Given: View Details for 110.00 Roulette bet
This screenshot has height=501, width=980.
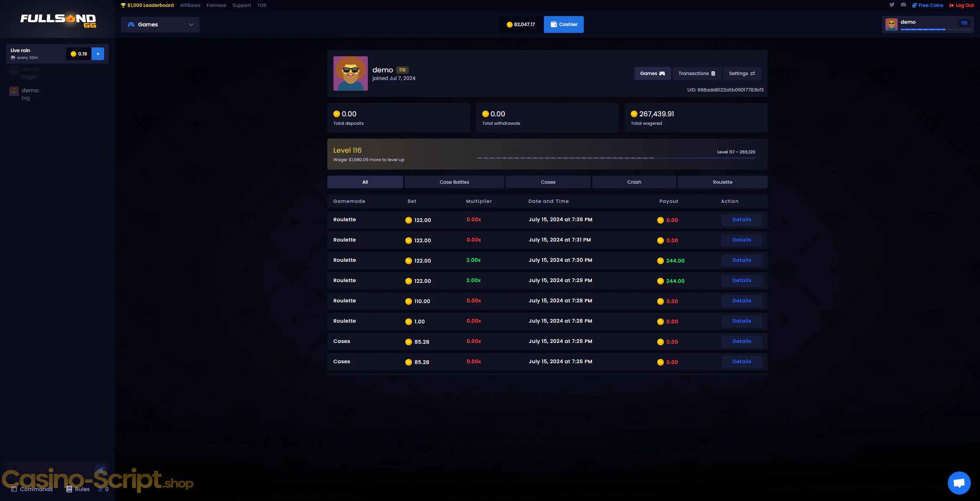Looking at the screenshot, I should (742, 301).
